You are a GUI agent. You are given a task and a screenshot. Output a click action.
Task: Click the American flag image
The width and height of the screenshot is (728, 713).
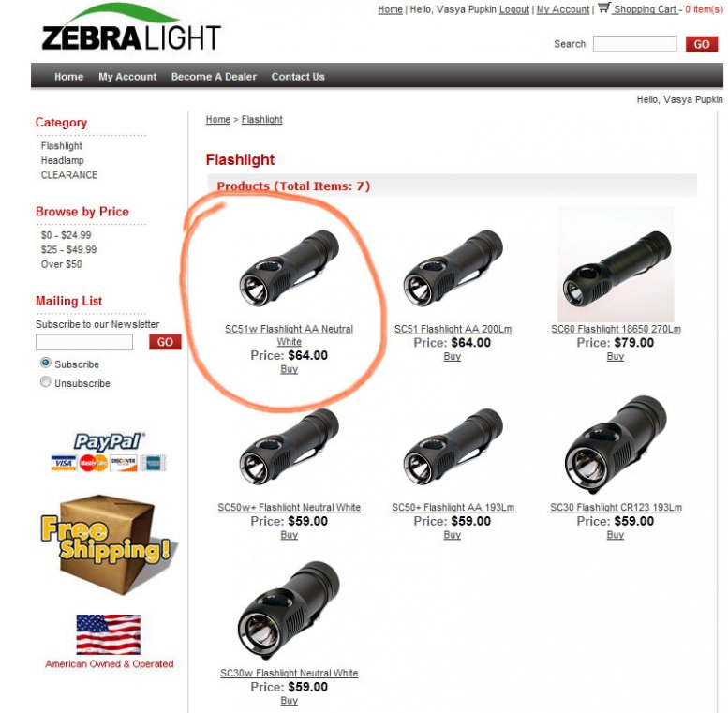coord(108,634)
